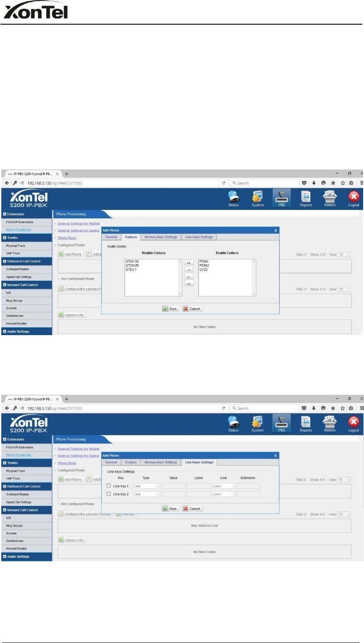
Task: Switch to Memory Keys Settings tab in Line Keys dialog
Action: pyautogui.click(x=161, y=462)
